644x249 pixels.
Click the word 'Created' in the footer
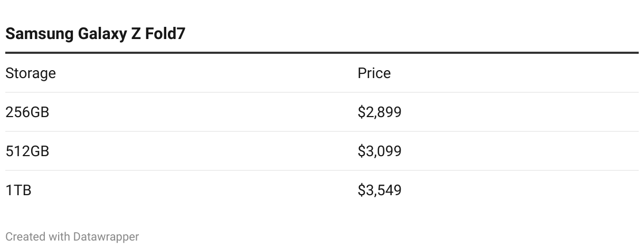coord(25,237)
